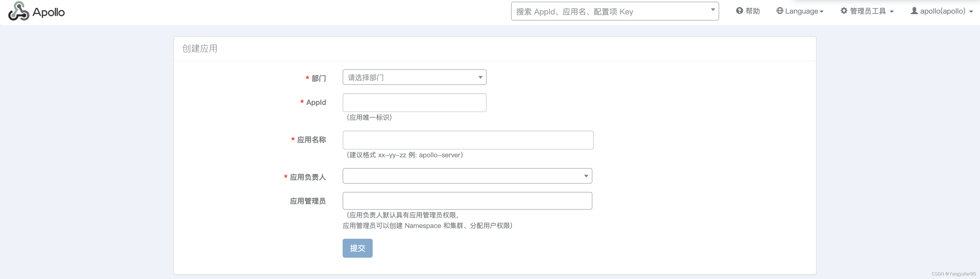
Task: Click inside the AppId input field
Action: 414,102
